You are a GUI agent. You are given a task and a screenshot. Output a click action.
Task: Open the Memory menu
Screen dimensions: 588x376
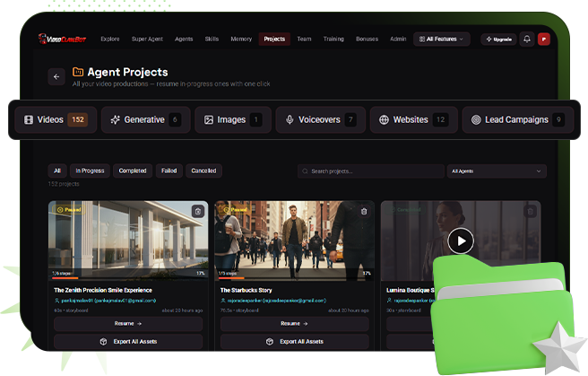[x=241, y=39]
